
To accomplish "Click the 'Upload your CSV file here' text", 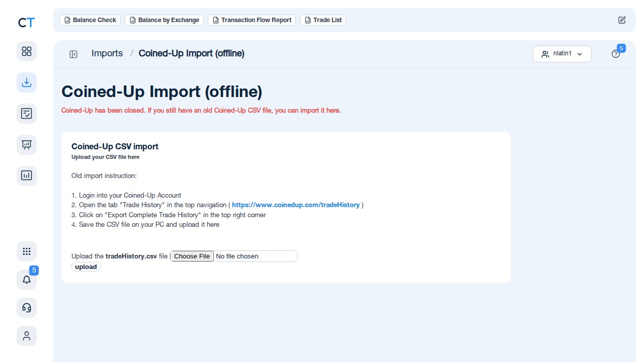I will click(106, 157).
